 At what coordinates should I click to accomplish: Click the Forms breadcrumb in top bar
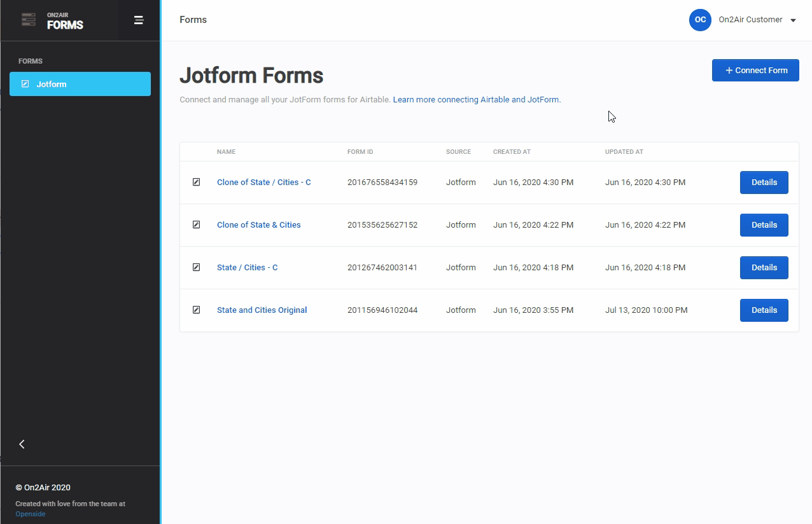click(193, 20)
